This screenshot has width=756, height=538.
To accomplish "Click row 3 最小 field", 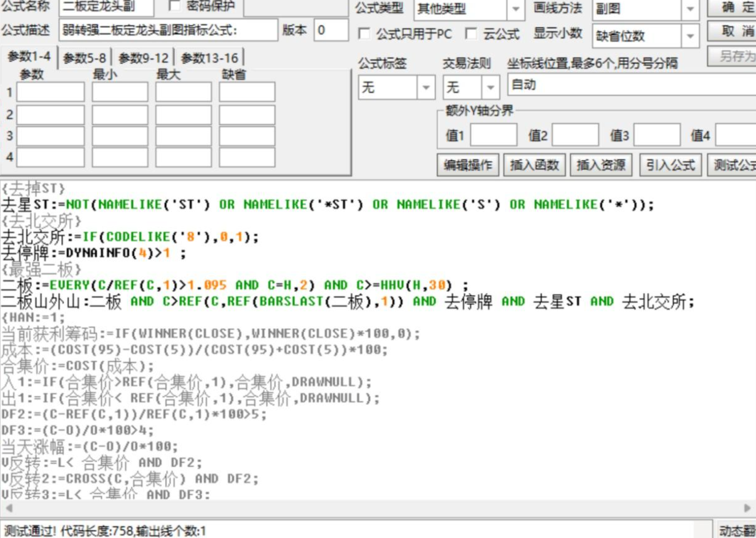I will click(x=120, y=136).
